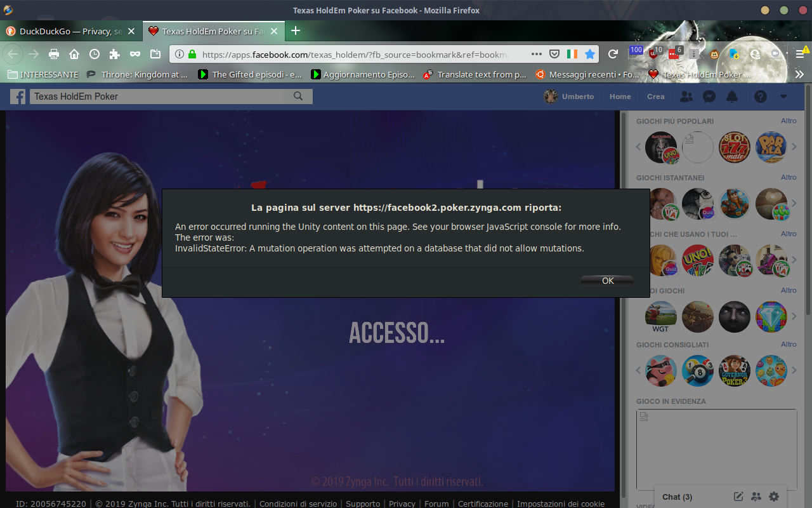
Task: Advance I tuoi giochi carousel right arrow
Action: [x=794, y=316]
